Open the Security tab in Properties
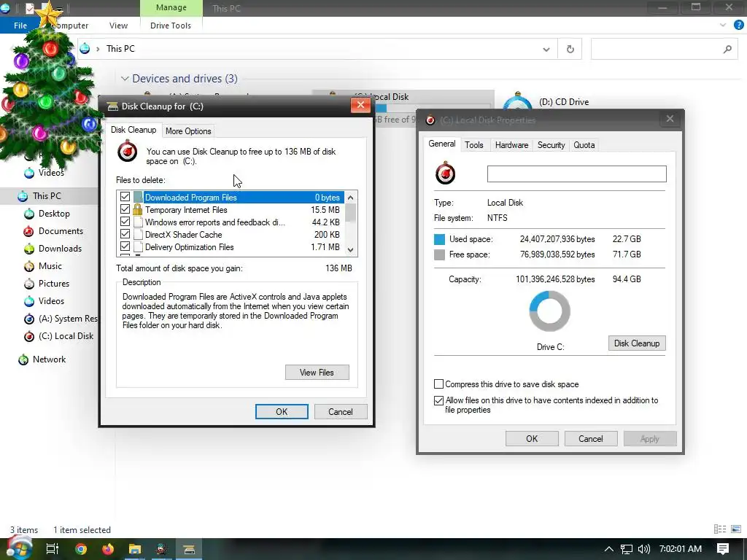The width and height of the screenshot is (747, 560). tap(551, 145)
